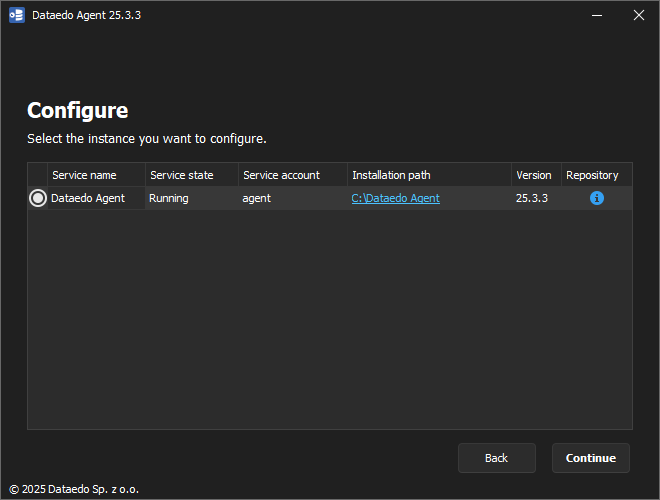This screenshot has width=660, height=500.
Task: Sort by Service account column header
Action: [x=293, y=175]
